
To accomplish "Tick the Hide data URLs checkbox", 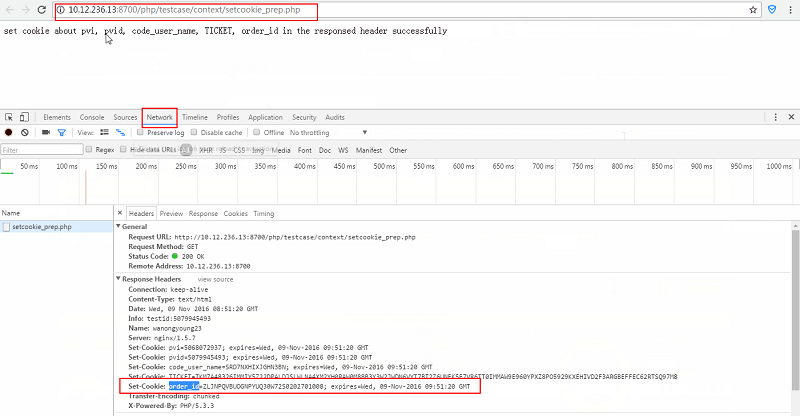I will click(123, 150).
